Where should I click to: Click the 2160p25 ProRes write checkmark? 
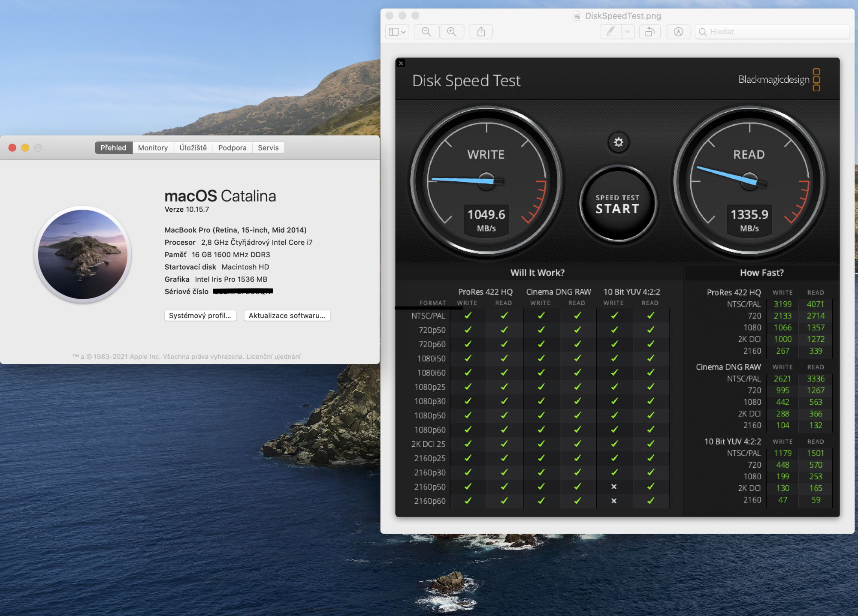468,458
